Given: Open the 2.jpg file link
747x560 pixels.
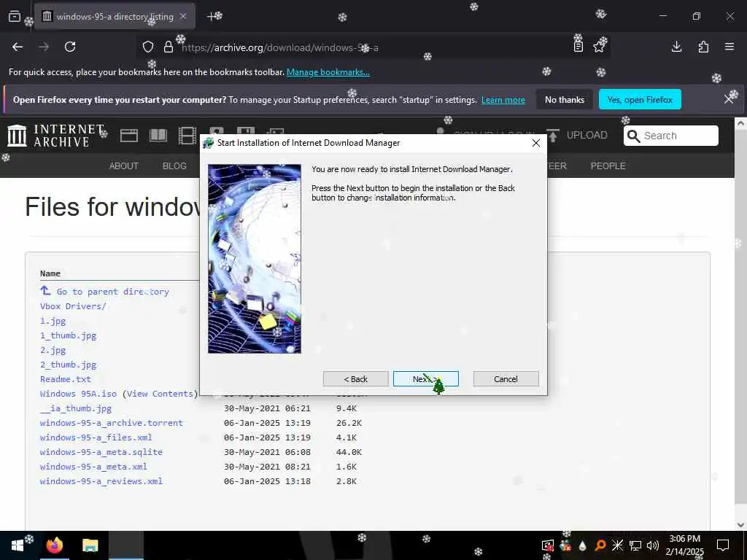Looking at the screenshot, I should tap(53, 351).
